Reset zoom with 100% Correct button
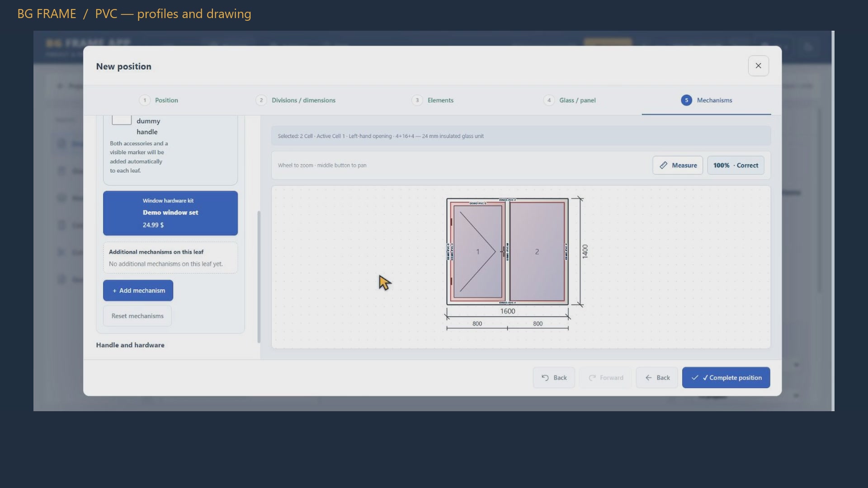 736,165
